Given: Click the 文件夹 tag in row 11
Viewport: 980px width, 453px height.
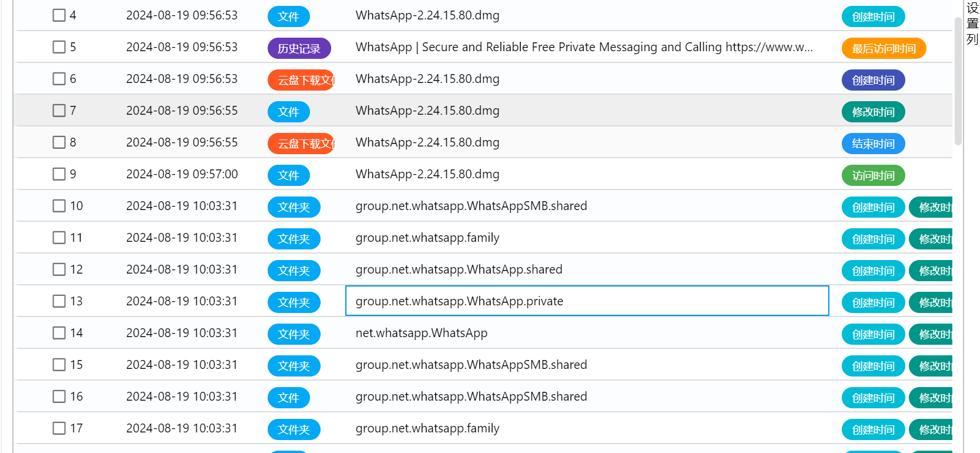Looking at the screenshot, I should click(294, 239).
